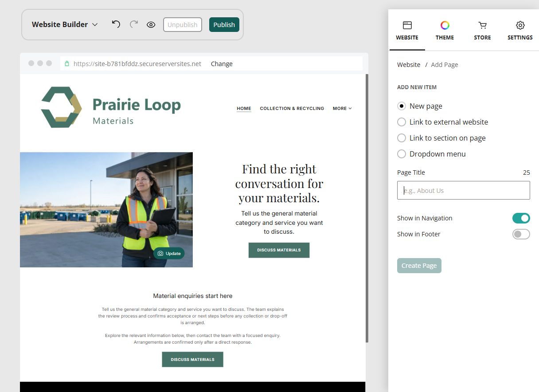This screenshot has width=539, height=392.
Task: Click the Unpublish button
Action: (183, 25)
